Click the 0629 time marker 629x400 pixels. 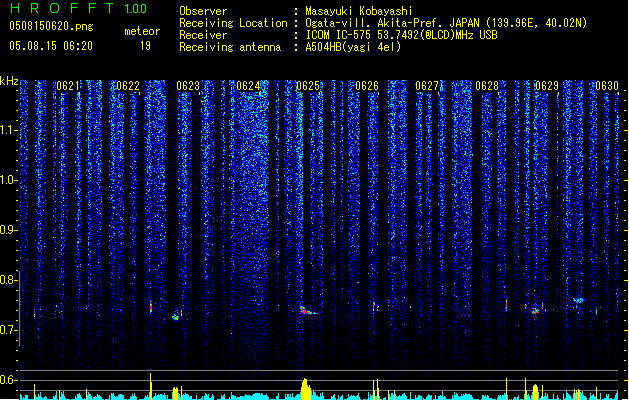point(547,86)
